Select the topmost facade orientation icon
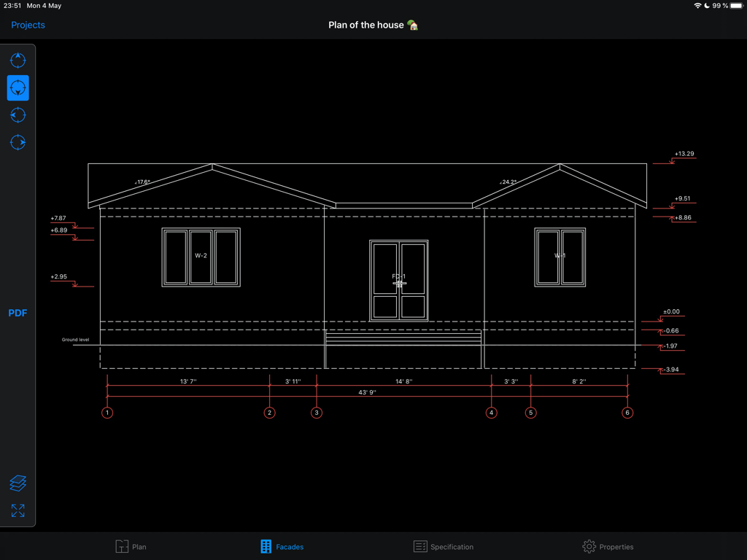This screenshot has height=560, width=747. coord(18,61)
